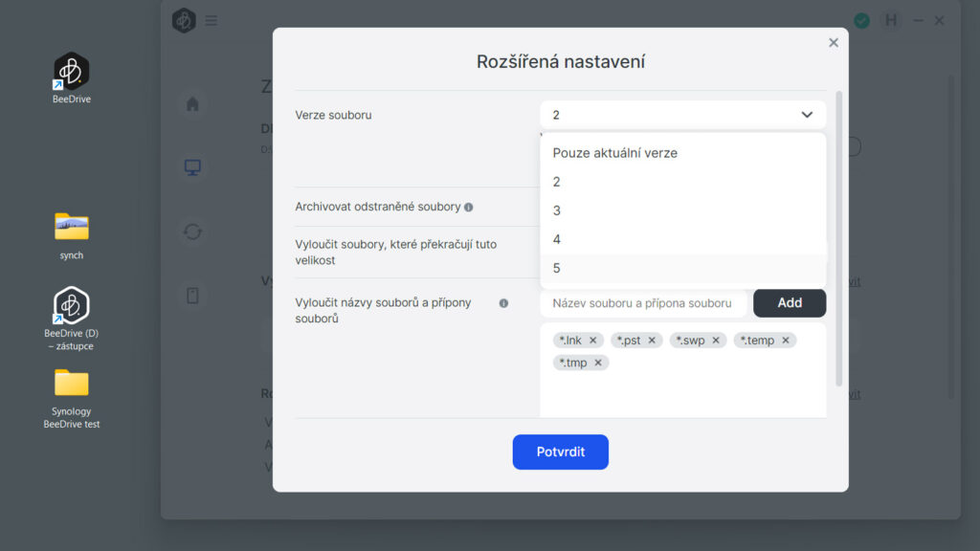The width and height of the screenshot is (980, 551).
Task: Click the info icon next to Archivovat odstraněné soubory
Action: coord(469,207)
